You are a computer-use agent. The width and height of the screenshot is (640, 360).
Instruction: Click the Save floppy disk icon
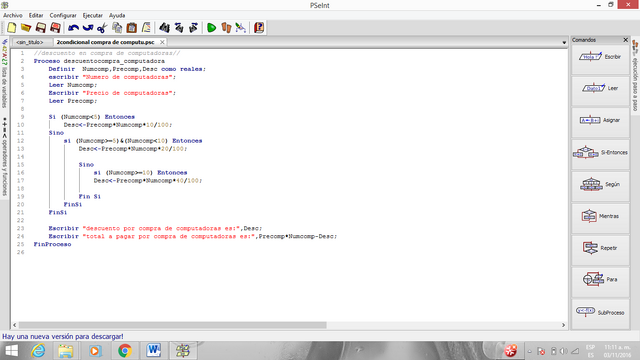[x=40, y=28]
